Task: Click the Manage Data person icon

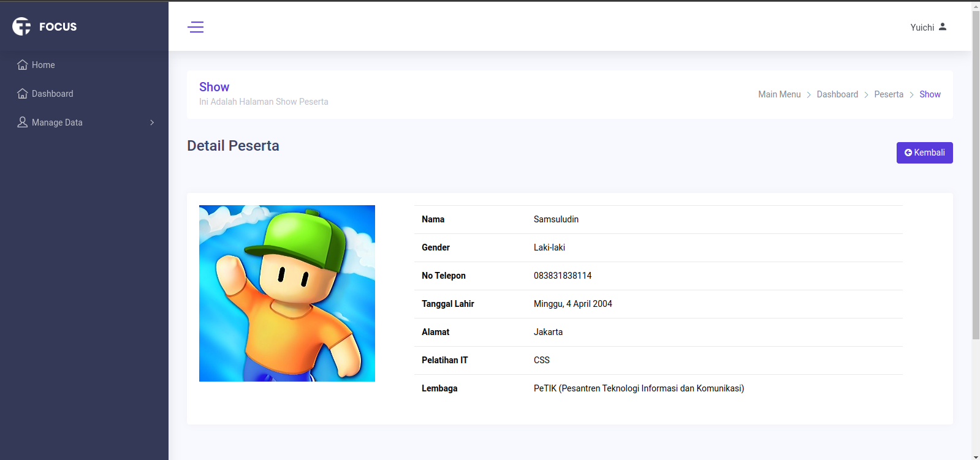Action: click(x=23, y=123)
